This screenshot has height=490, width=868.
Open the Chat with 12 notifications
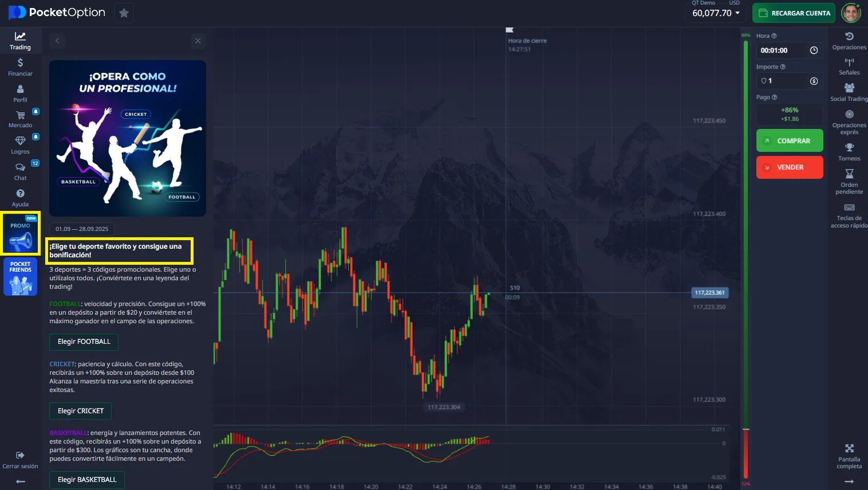coord(20,171)
